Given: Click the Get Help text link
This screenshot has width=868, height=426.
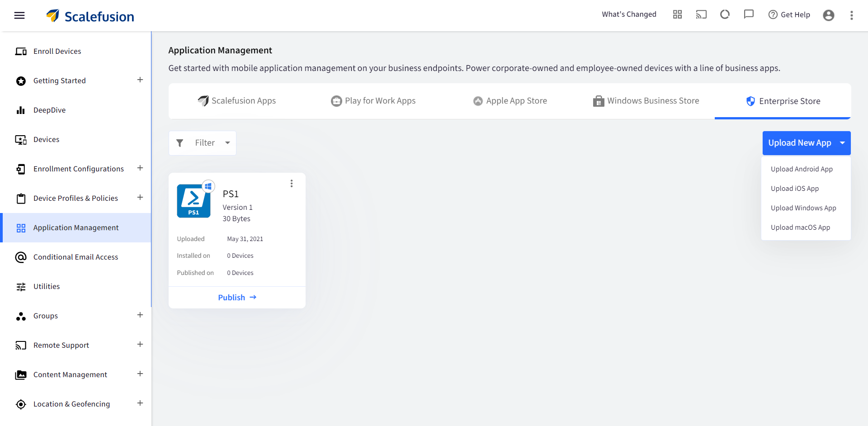Looking at the screenshot, I should click(x=795, y=15).
